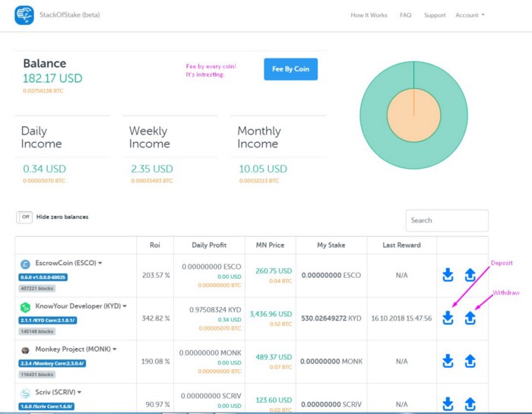Screen dimensions: 532x414
Task: Click the green outer ring of donut chart
Action: pyautogui.click(x=373, y=115)
